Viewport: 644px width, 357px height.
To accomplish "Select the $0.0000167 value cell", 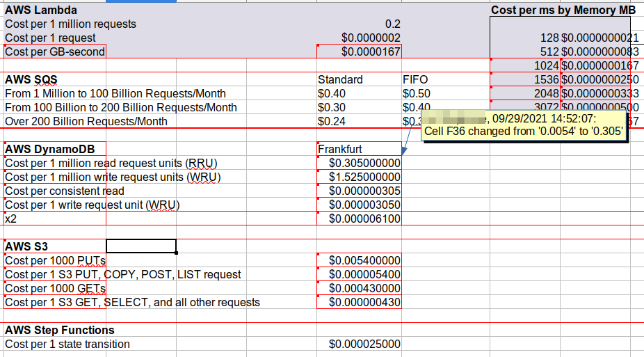I will [x=360, y=51].
